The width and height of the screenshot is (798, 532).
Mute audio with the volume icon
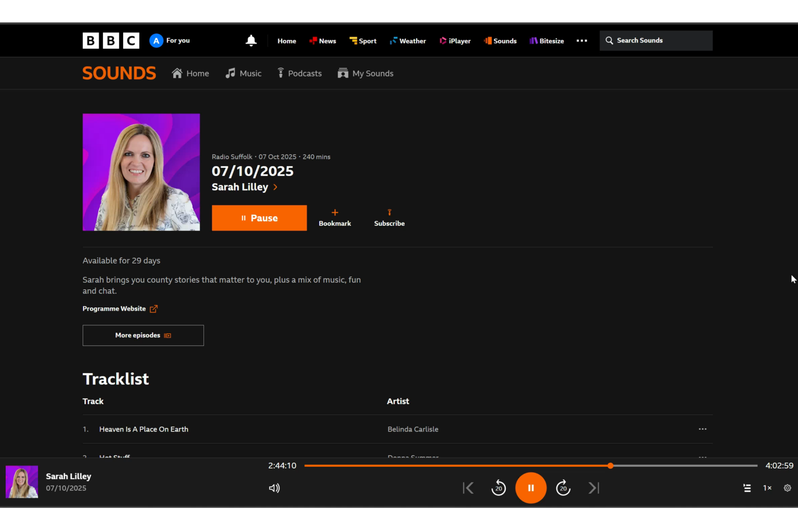[x=274, y=488]
